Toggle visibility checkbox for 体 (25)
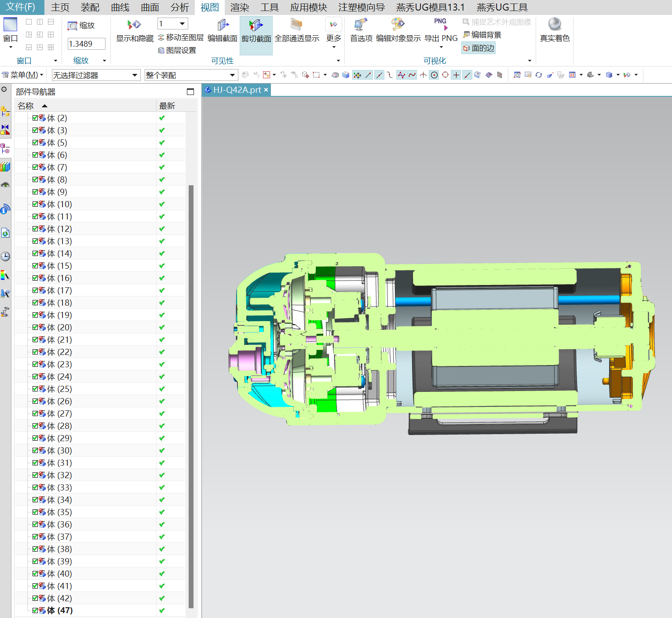The image size is (672, 618). coord(35,389)
